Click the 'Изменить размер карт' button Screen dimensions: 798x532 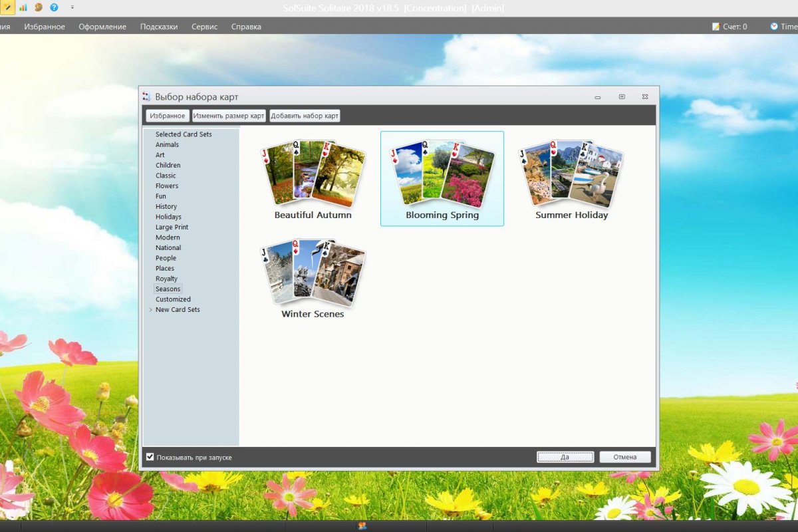coord(229,116)
